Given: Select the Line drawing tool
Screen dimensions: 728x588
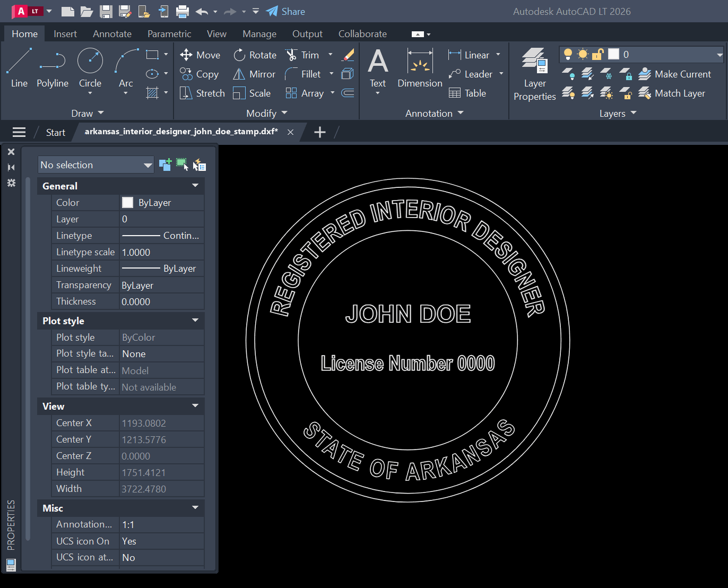Looking at the screenshot, I should 19,67.
